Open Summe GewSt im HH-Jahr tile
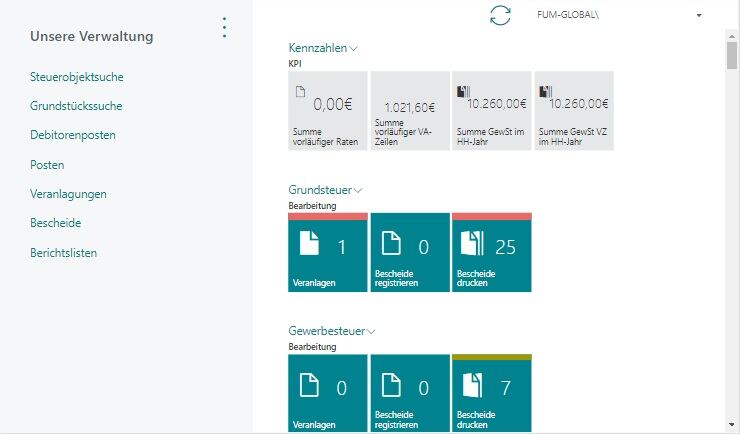The width and height of the screenshot is (740, 434). click(x=492, y=111)
